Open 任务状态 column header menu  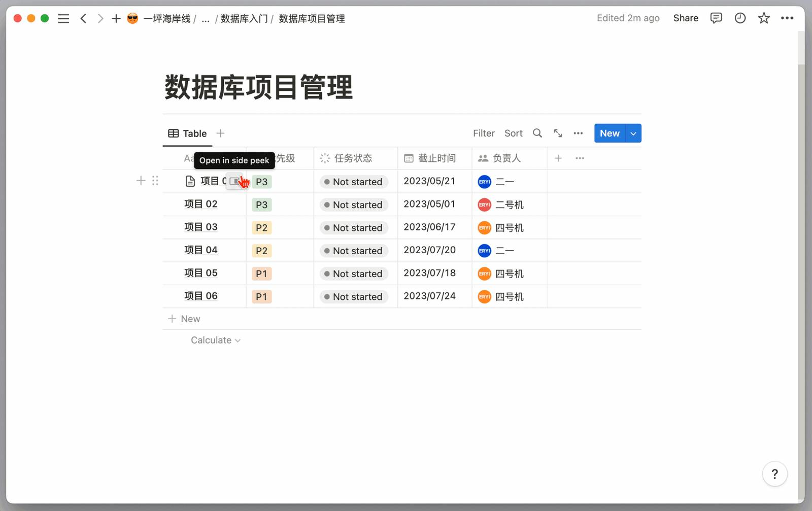355,158
